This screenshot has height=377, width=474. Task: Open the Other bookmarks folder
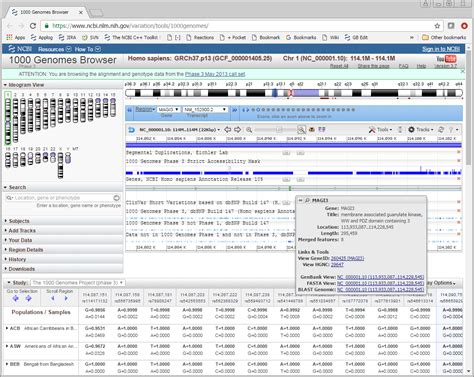pos(444,37)
